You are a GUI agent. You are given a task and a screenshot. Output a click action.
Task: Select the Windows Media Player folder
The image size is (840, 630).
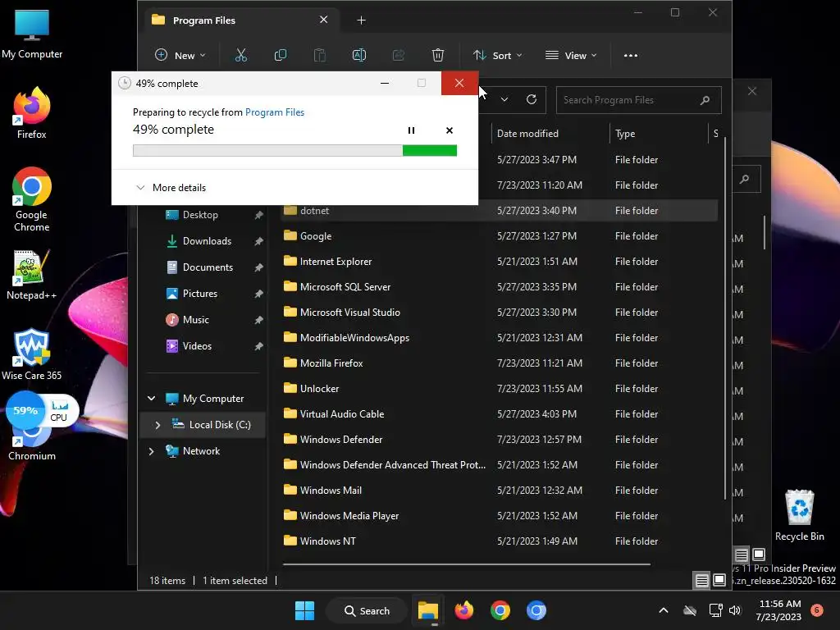coord(500,516)
